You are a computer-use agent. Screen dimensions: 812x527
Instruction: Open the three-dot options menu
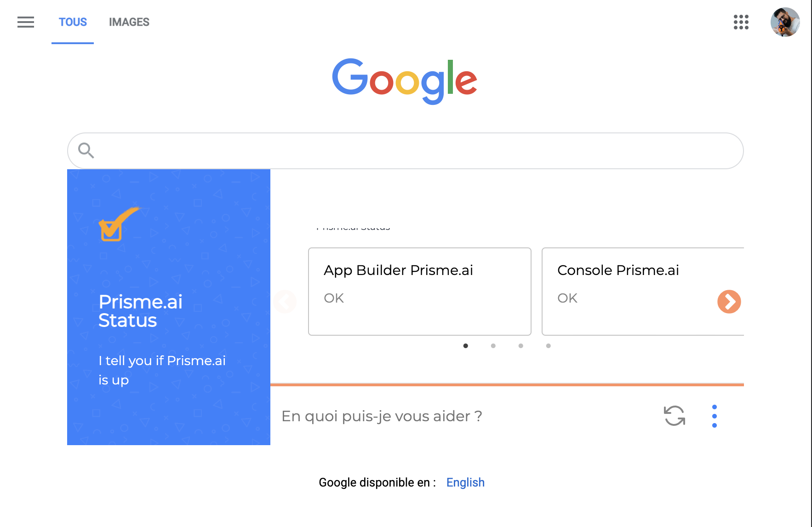(x=714, y=416)
